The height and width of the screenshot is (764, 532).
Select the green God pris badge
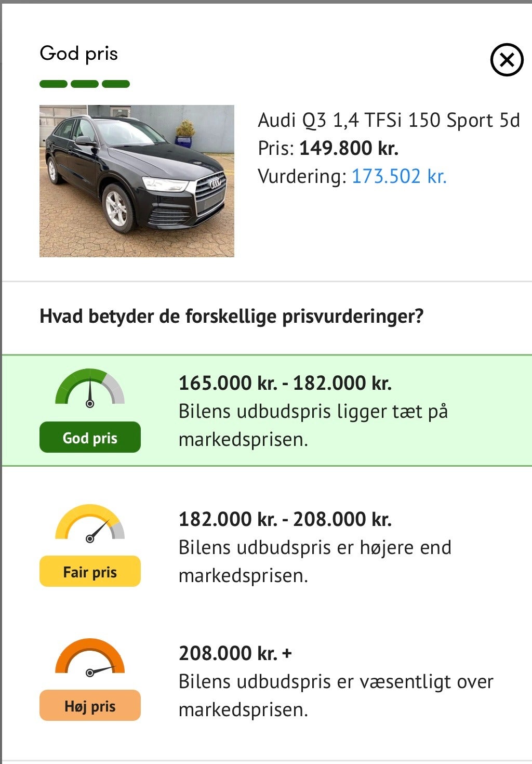pyautogui.click(x=90, y=438)
